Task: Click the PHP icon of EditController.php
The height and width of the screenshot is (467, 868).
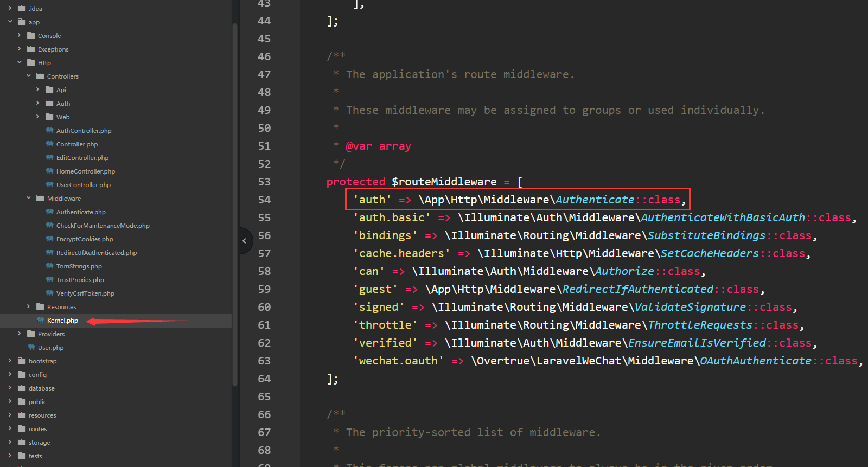Action: click(x=49, y=157)
